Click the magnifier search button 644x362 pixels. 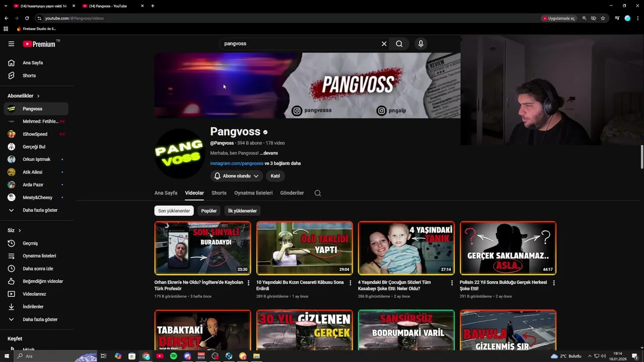399,44
